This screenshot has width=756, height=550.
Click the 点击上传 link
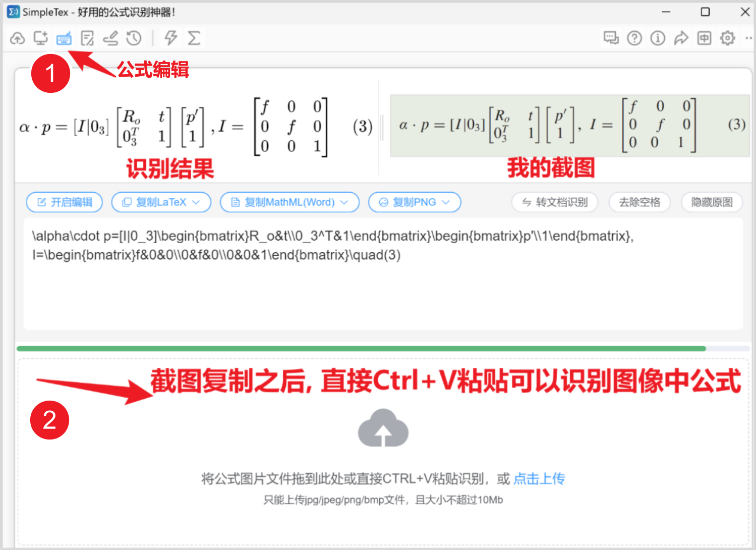tap(539, 479)
